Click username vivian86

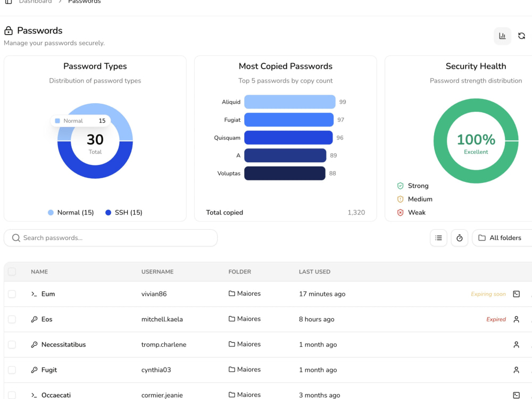pos(154,294)
